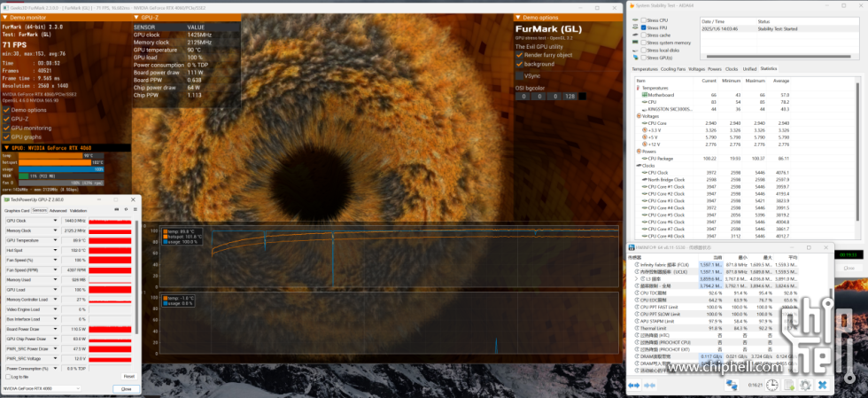The image size is (868, 398).
Task: Click OSI bgcolor black swatch in FurMark
Action: pos(581,97)
